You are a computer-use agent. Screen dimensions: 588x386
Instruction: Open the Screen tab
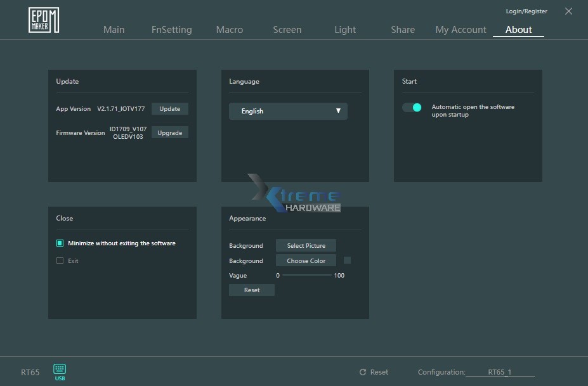(x=287, y=29)
